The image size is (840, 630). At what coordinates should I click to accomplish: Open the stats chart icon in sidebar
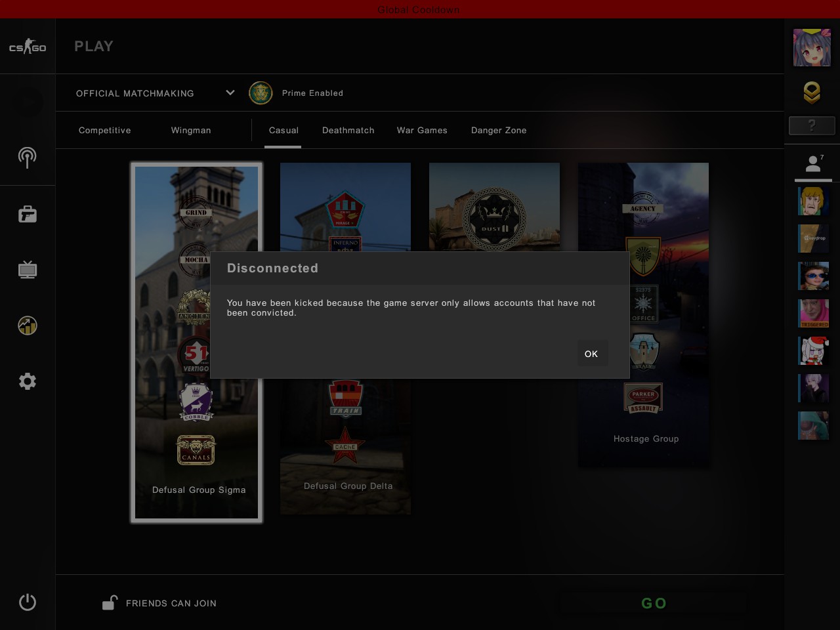coord(28,325)
